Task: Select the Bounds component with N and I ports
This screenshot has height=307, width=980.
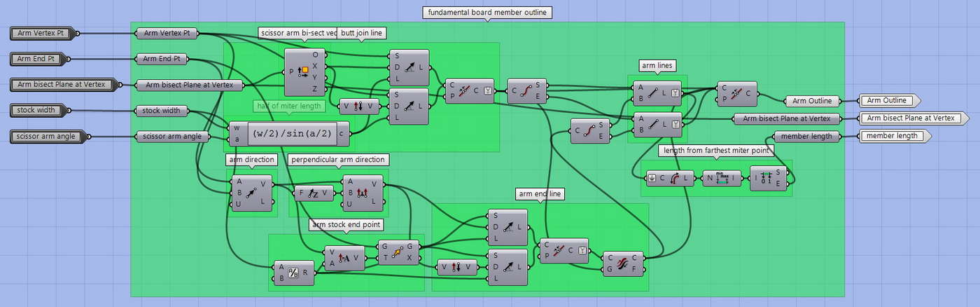Action: click(722, 179)
